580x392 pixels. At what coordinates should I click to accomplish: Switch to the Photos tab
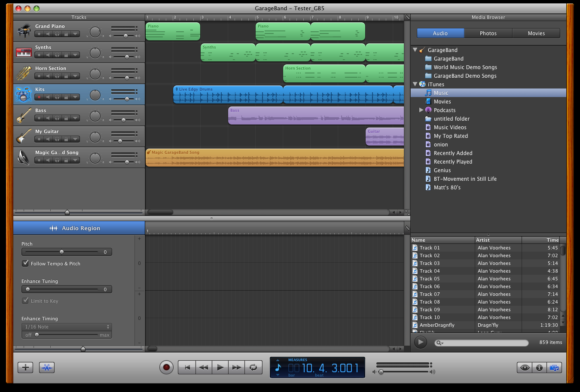click(488, 33)
